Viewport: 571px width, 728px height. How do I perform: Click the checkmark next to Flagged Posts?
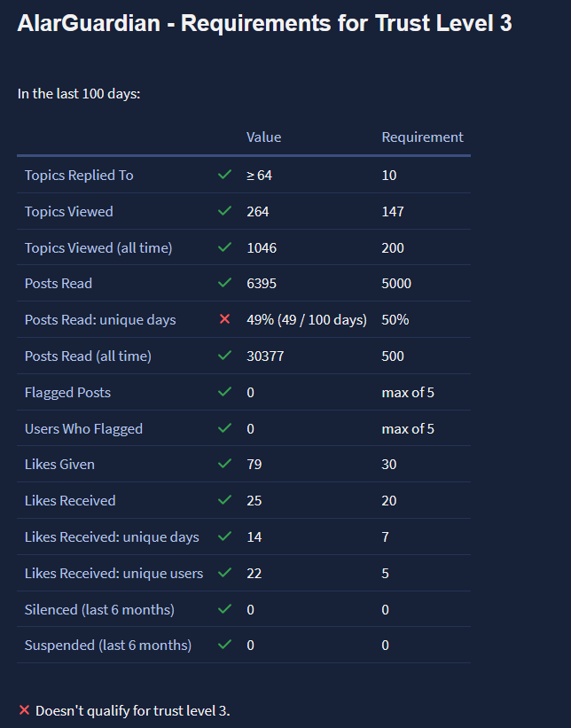point(224,393)
